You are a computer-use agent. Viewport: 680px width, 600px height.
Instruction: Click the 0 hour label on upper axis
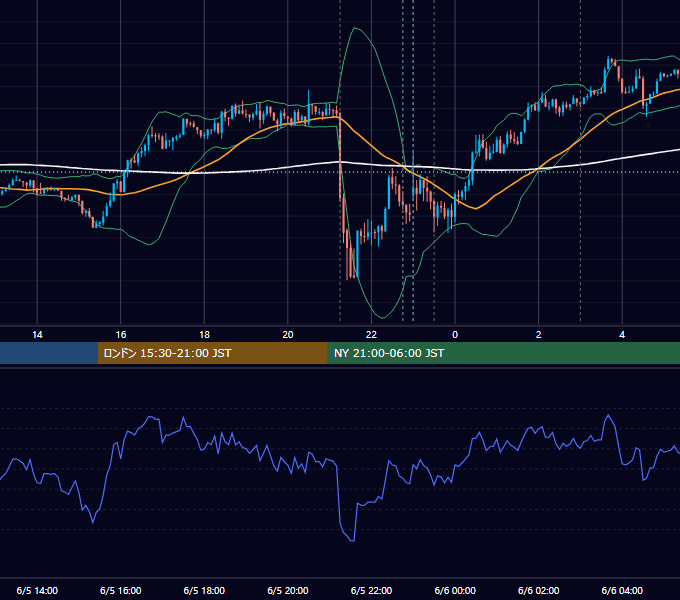455,335
